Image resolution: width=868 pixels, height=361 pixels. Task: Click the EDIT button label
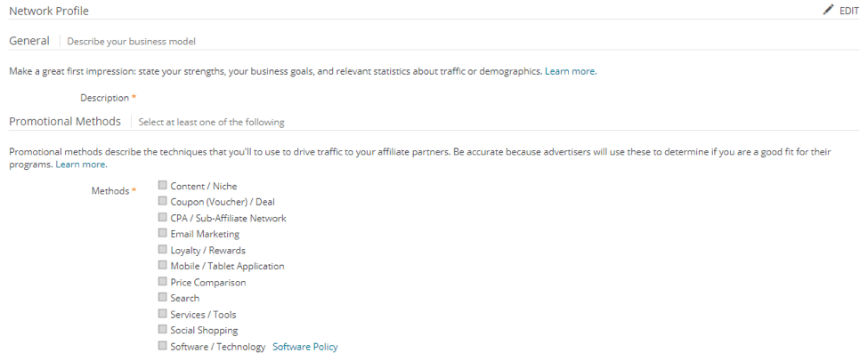click(849, 11)
